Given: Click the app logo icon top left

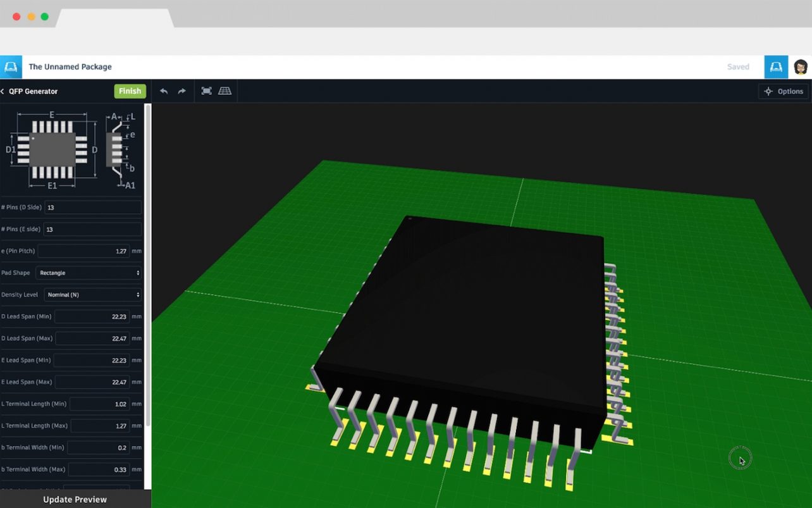Looking at the screenshot, I should [11, 66].
